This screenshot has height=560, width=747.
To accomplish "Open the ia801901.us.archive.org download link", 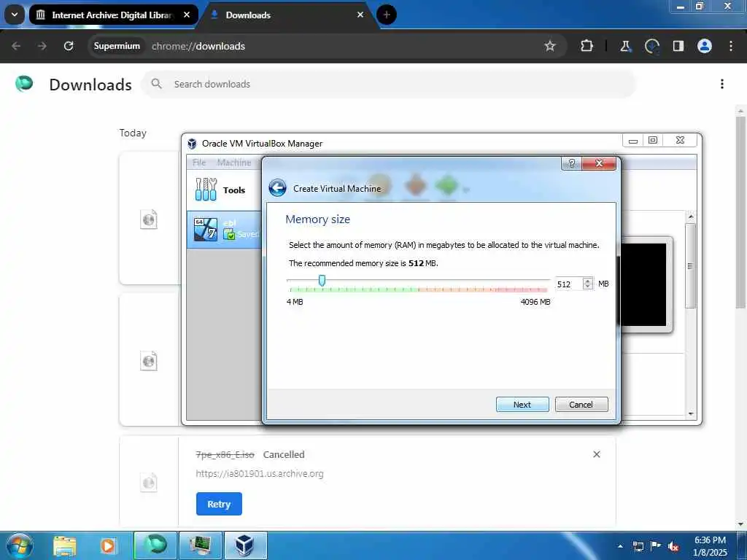I will tap(260, 474).
